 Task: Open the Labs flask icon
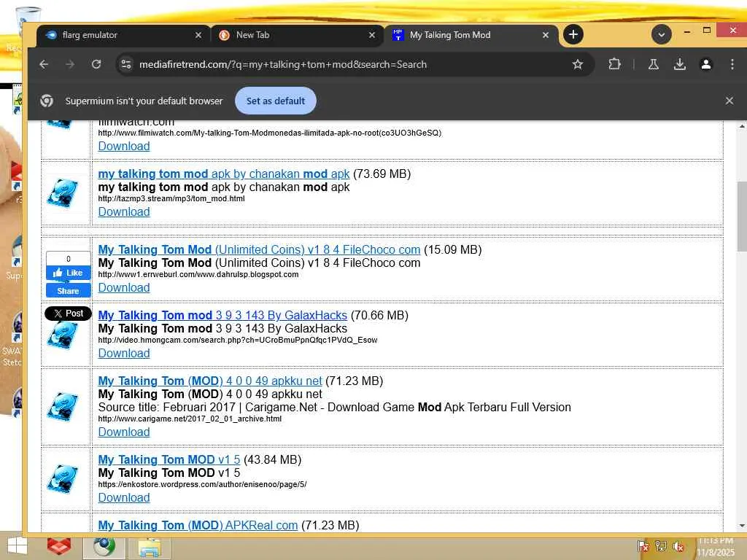653,64
